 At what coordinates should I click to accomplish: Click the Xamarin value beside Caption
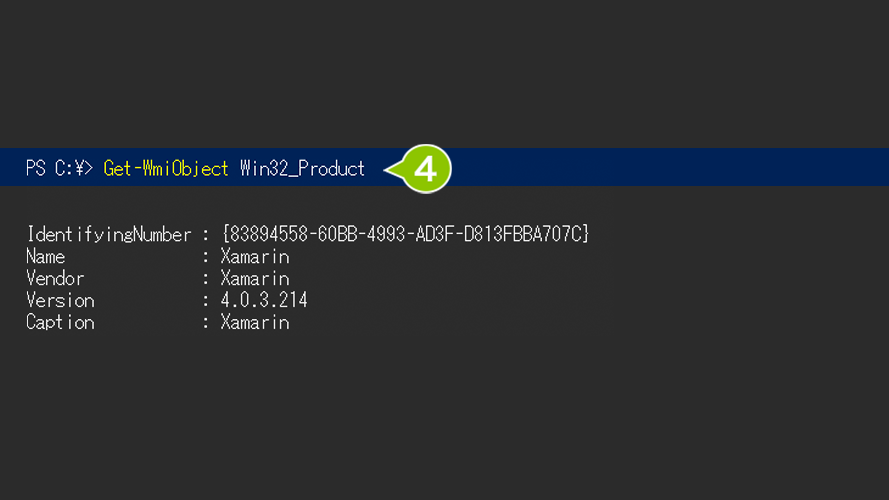click(x=255, y=323)
